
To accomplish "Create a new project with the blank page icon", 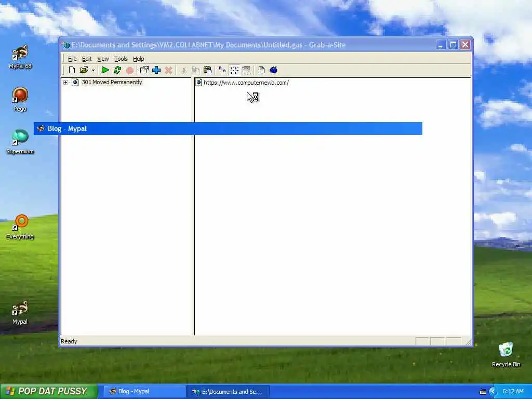I will 72,70.
